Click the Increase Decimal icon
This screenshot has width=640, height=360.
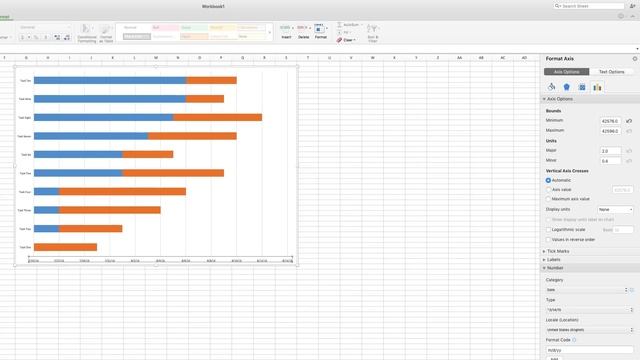click(57, 38)
